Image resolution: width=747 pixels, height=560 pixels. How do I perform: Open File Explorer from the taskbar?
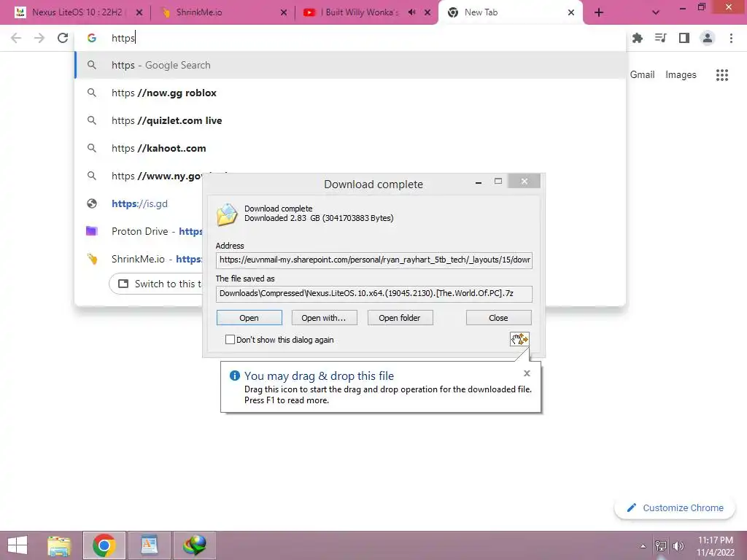click(59, 545)
